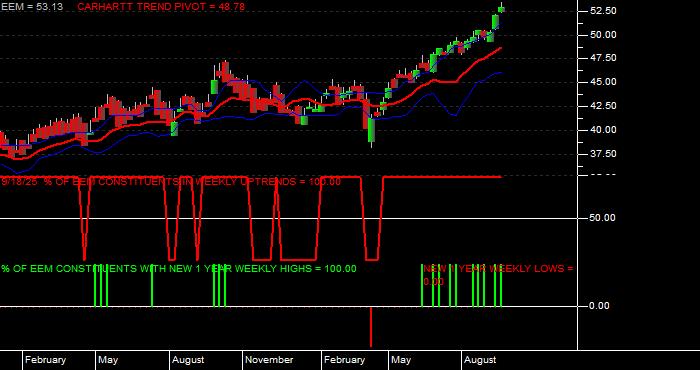
Task: Click the second February label on the time axis
Action: [x=344, y=360]
